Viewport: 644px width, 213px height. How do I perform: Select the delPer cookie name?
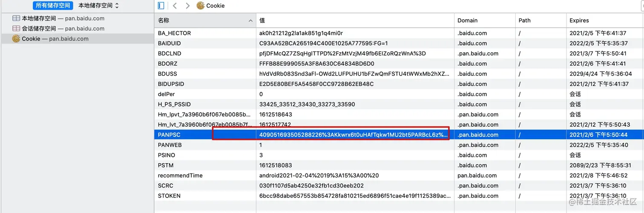pyautogui.click(x=166, y=94)
